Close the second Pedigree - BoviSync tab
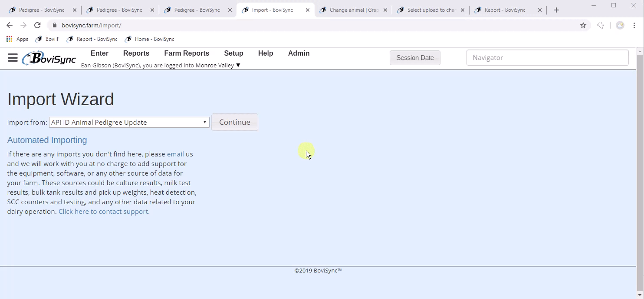The height and width of the screenshot is (299, 644). (x=152, y=10)
